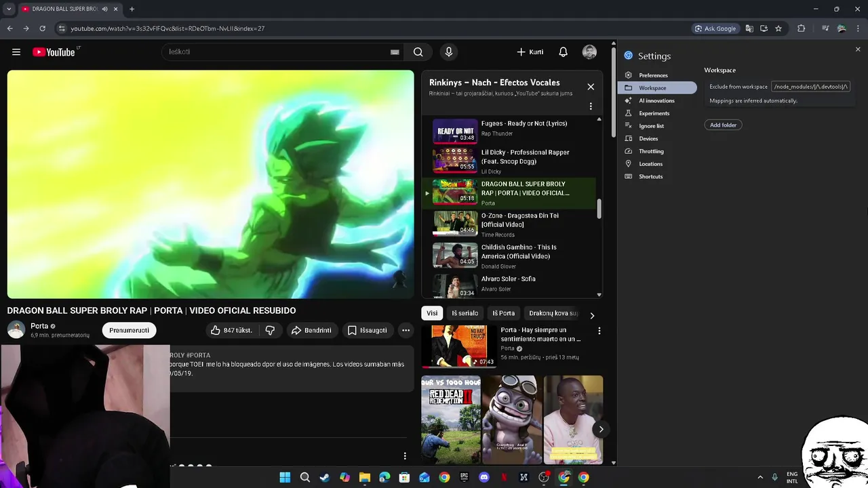Open Locations settings section
Screen dimensions: 868x488
pos(656,164)
